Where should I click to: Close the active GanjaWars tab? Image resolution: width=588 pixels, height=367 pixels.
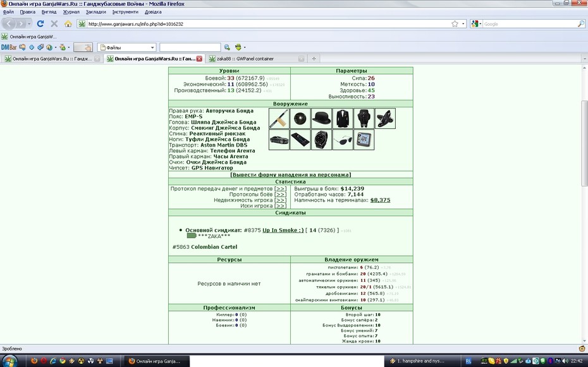click(x=200, y=59)
